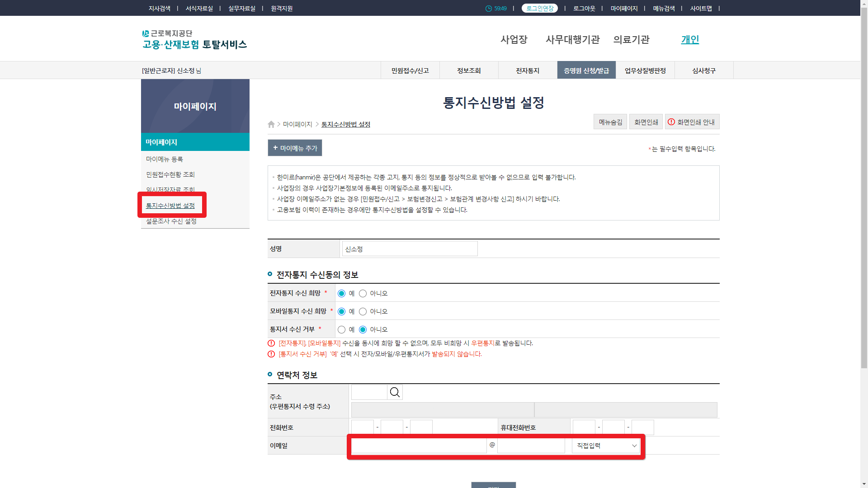Click the 메뉴숨김 button
Viewport: 868px width, 488px height.
pos(610,122)
